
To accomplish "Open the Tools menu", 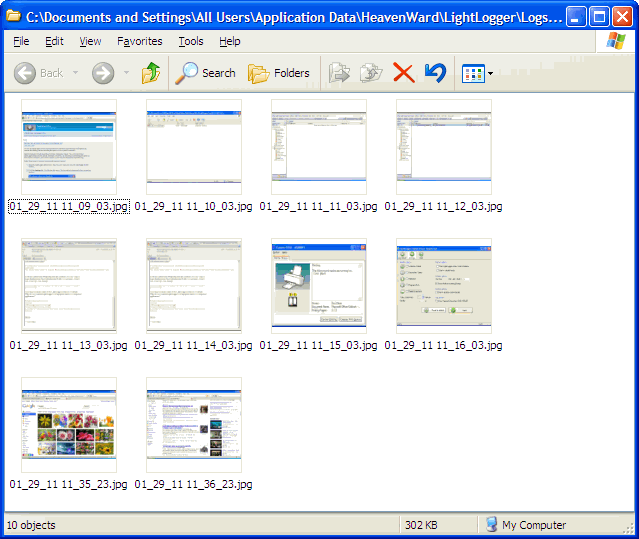I will pos(191,41).
